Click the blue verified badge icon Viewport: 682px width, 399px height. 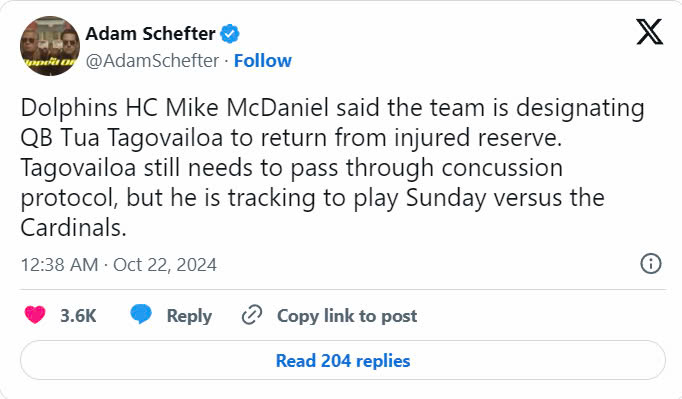pyautogui.click(x=230, y=34)
